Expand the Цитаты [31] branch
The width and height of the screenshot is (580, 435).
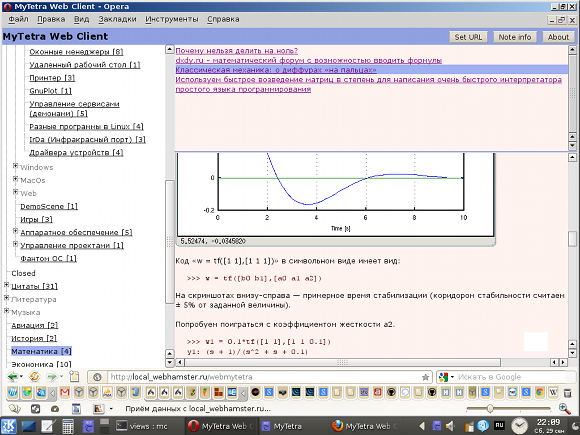pos(6,285)
